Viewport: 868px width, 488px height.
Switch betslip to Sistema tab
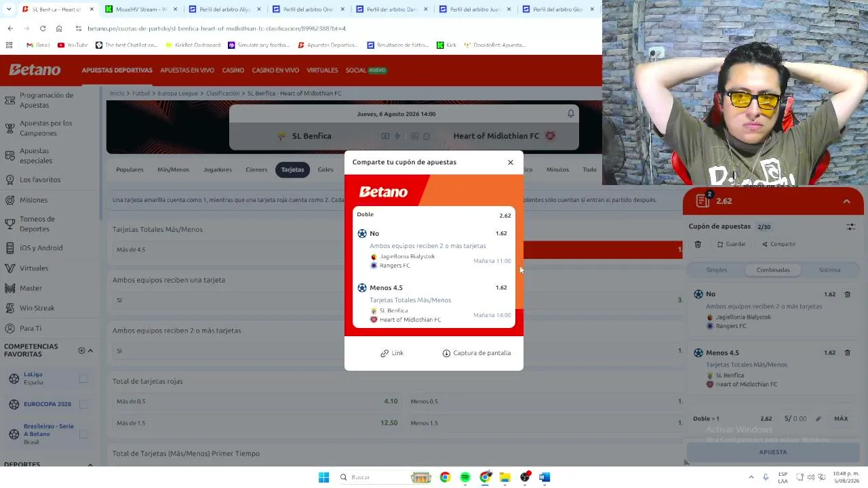[x=829, y=270]
